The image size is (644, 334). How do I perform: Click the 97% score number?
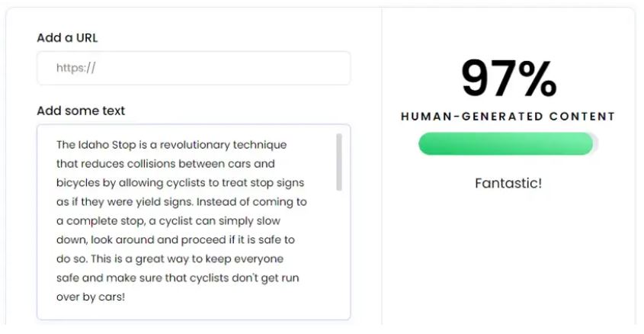[x=509, y=78]
